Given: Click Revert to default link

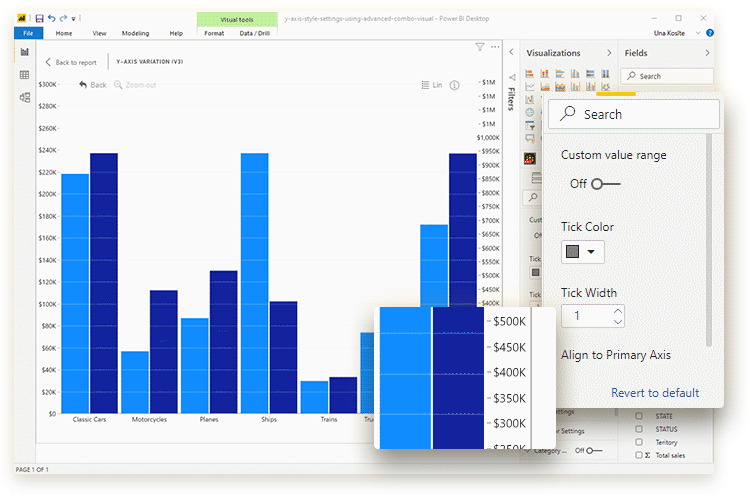Looking at the screenshot, I should (655, 393).
